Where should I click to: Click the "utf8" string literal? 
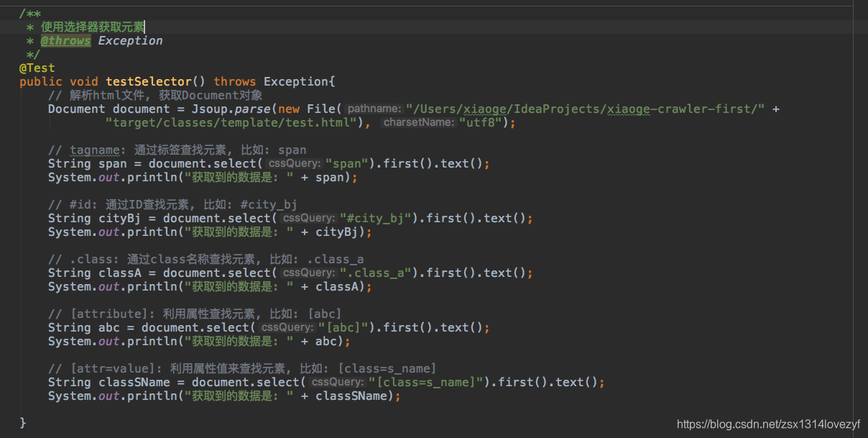[x=480, y=122]
